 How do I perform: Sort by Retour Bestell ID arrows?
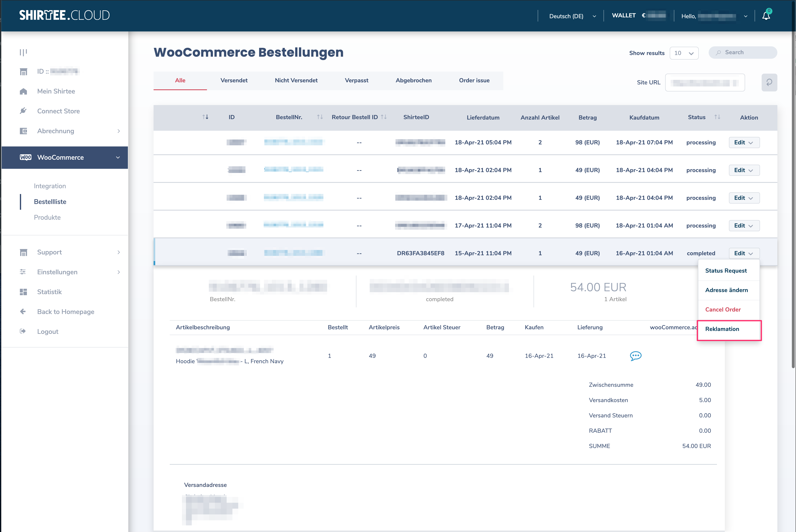coord(384,117)
